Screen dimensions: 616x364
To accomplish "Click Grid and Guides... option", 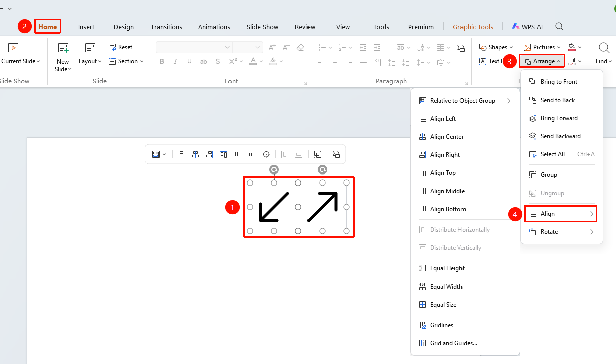I will (x=465, y=343).
